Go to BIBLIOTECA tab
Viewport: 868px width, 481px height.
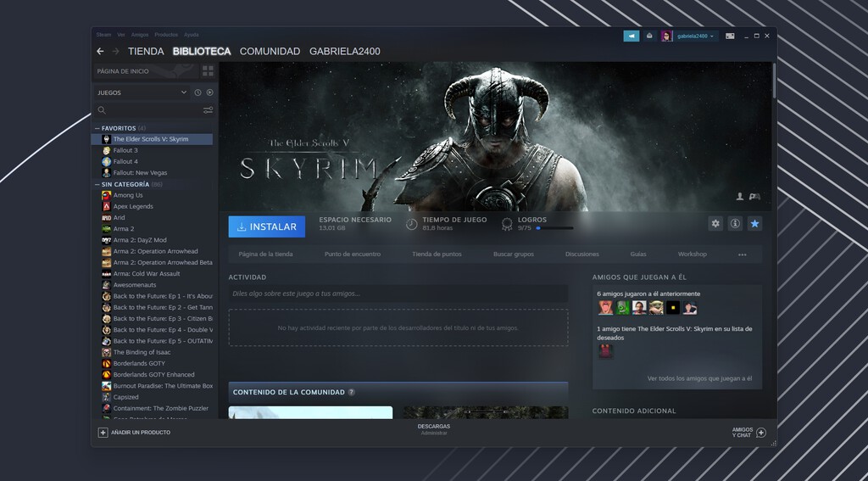[x=202, y=52]
